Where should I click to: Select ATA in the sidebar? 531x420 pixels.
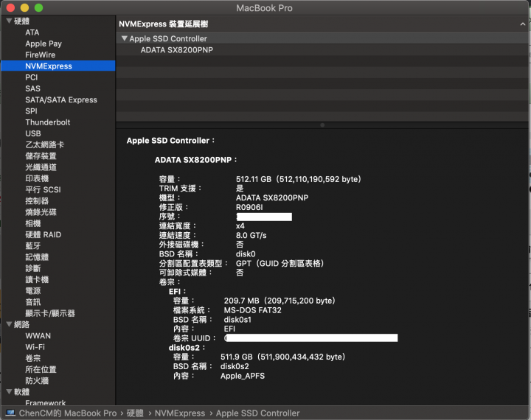[x=32, y=32]
